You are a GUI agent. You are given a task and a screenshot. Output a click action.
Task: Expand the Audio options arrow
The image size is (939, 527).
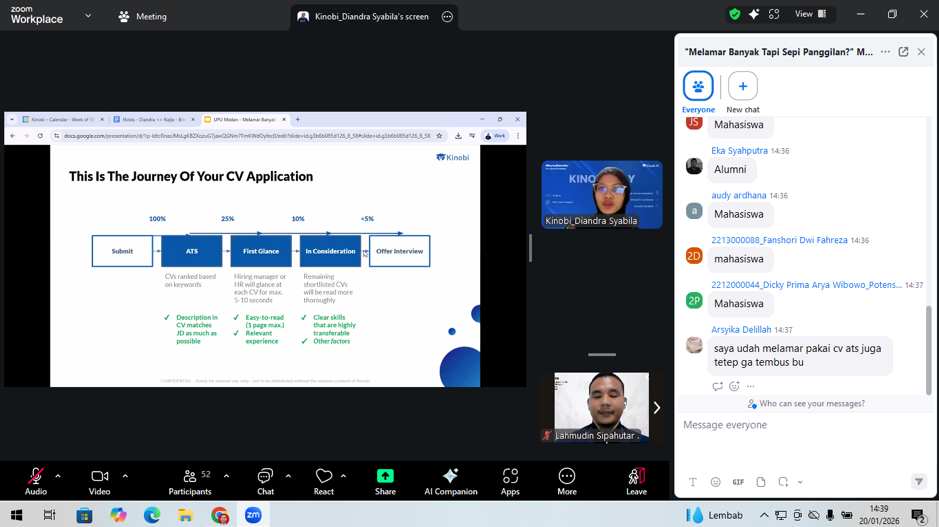coord(58,476)
